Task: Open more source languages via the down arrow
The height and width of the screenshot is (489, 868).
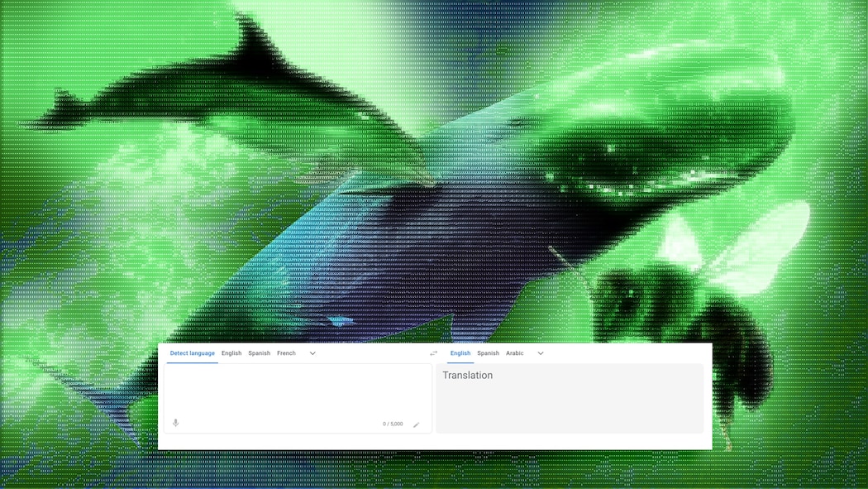Action: [x=312, y=352]
